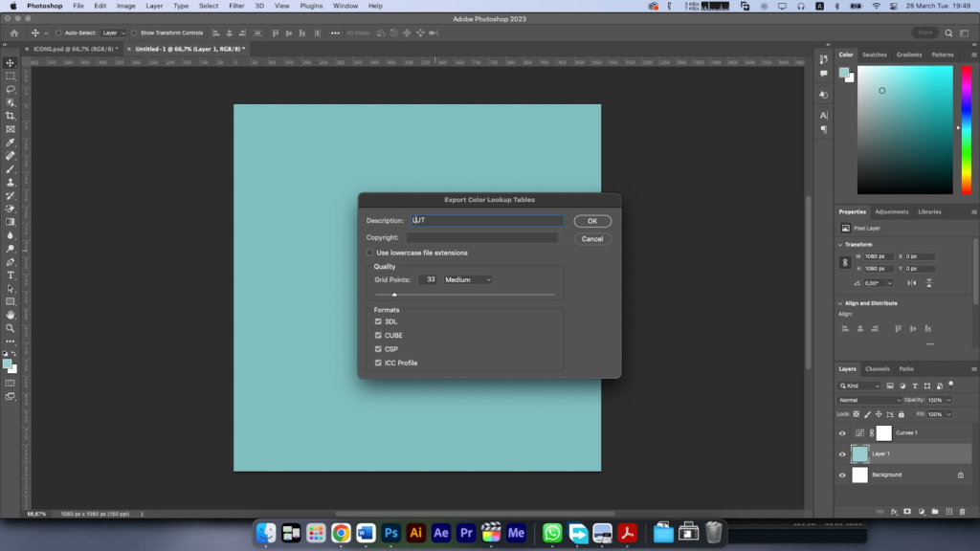Hide the Background layer
The image size is (980, 551).
pyautogui.click(x=842, y=475)
